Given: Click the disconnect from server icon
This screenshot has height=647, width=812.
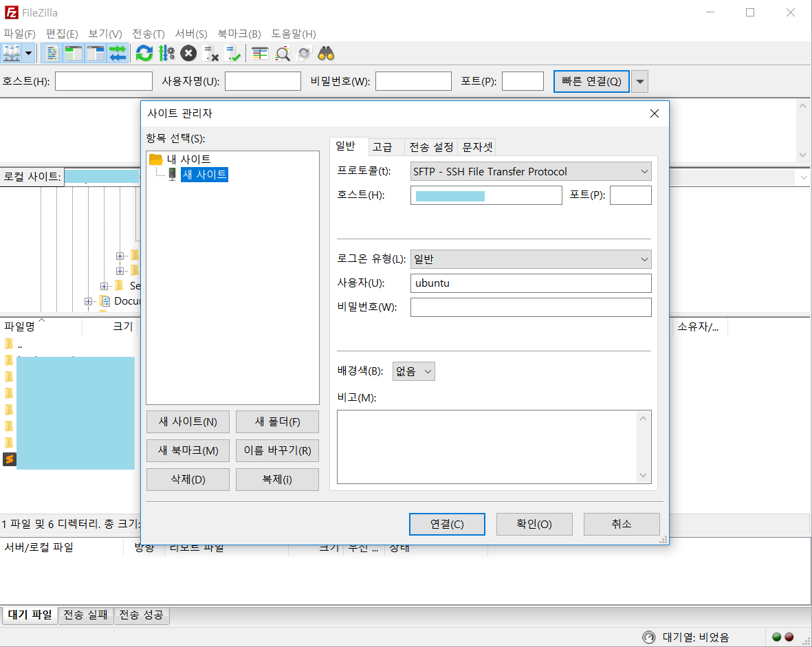Looking at the screenshot, I should [211, 54].
